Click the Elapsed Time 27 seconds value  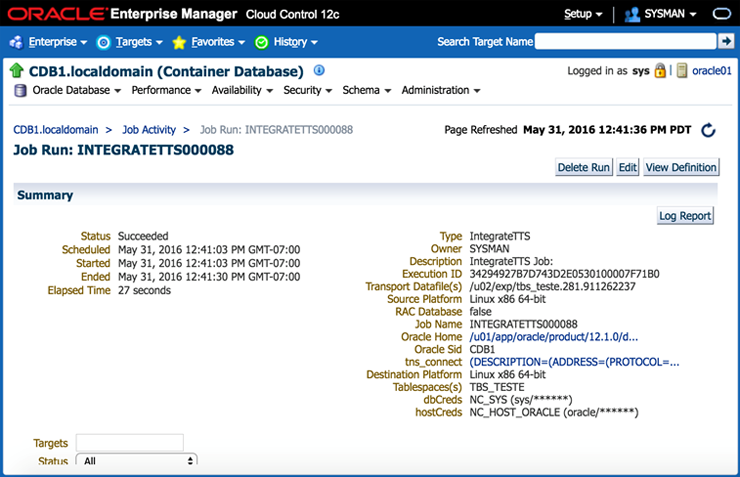pos(144,290)
